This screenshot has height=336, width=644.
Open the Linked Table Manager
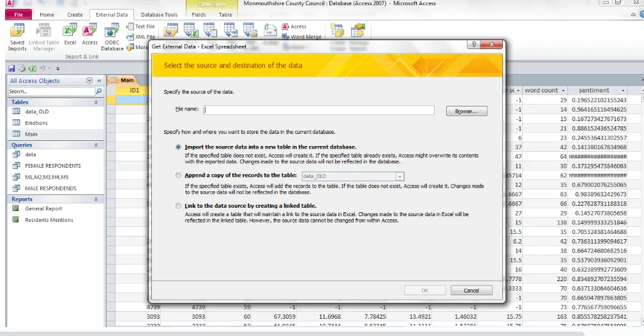(x=44, y=37)
